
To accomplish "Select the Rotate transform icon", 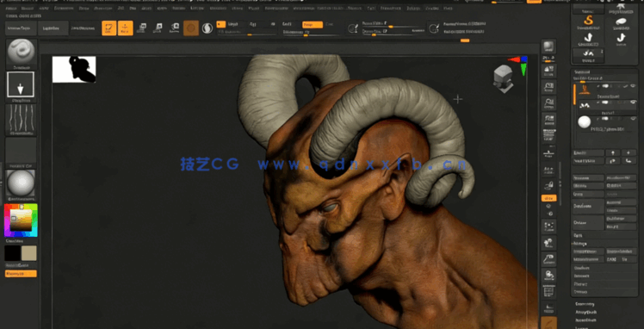I will 174,28.
